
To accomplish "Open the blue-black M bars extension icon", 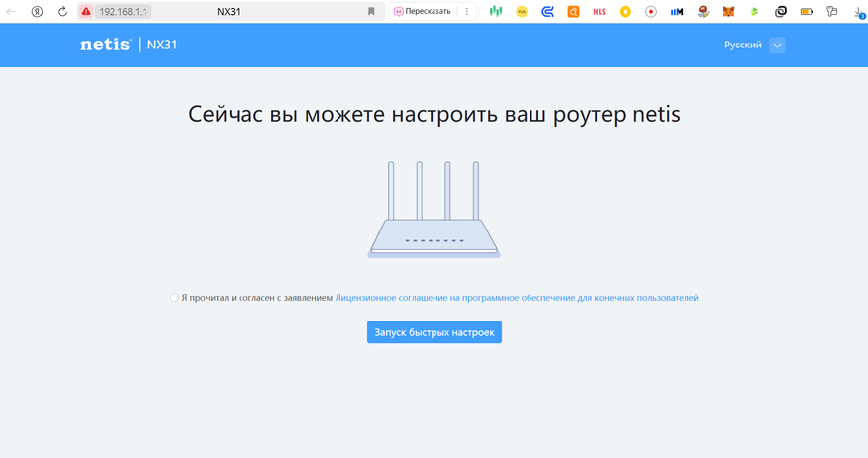I will point(676,11).
